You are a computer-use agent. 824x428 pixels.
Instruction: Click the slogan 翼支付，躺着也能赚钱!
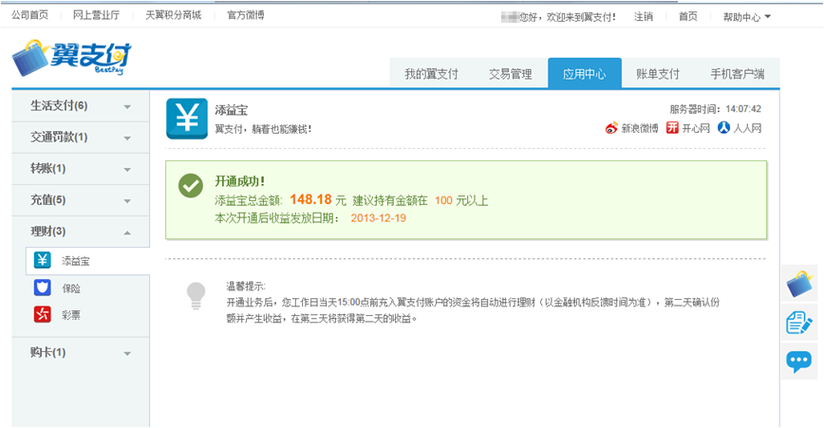click(263, 129)
